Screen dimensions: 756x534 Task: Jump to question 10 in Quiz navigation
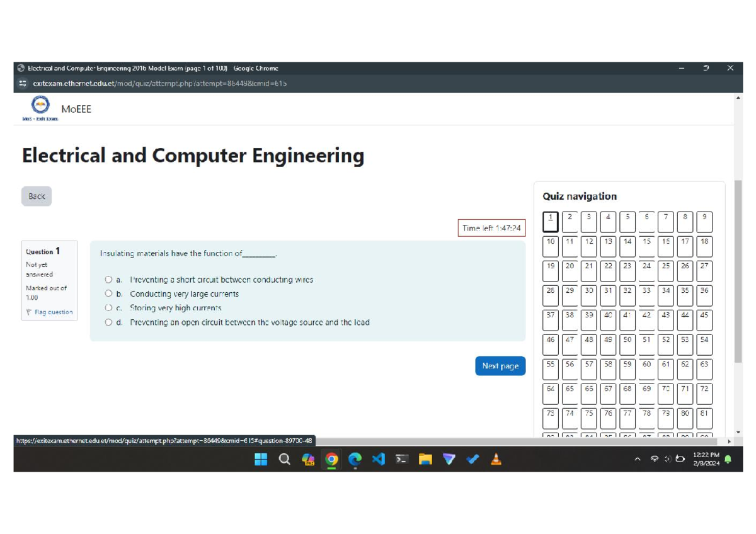[x=549, y=246]
